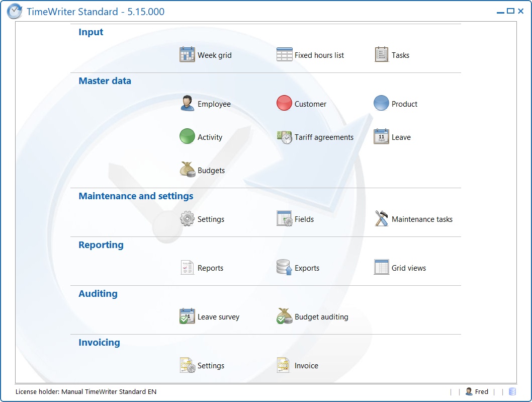Viewport: 532px width, 402px height.
Task: Click the green Activity circle icon
Action: point(187,136)
